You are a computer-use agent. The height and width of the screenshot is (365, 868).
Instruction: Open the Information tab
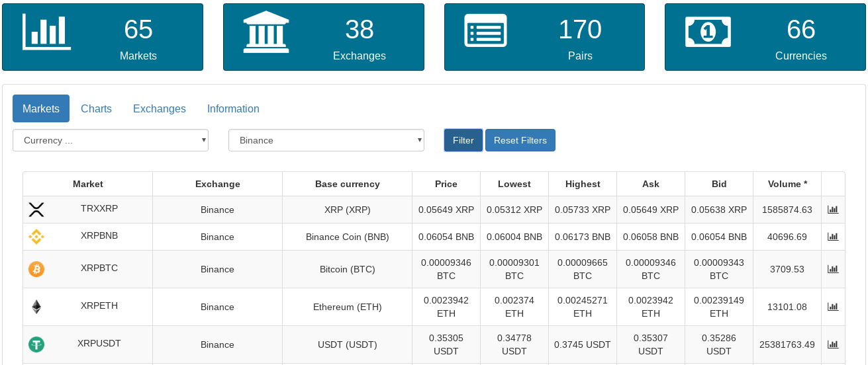(x=233, y=108)
